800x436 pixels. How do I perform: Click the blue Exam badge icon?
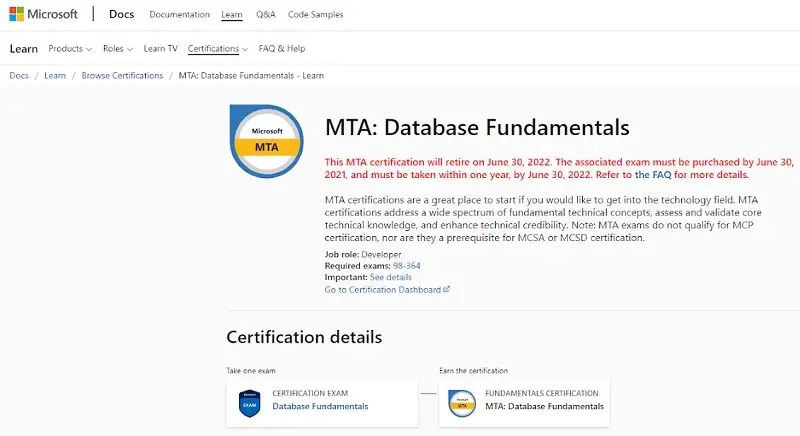[x=249, y=403]
